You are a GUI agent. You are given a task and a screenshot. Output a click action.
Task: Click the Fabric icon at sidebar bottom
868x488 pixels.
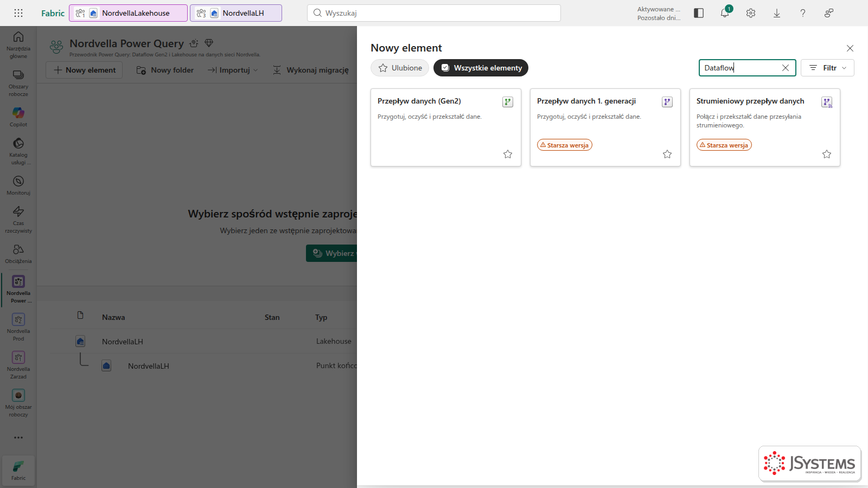(18, 470)
